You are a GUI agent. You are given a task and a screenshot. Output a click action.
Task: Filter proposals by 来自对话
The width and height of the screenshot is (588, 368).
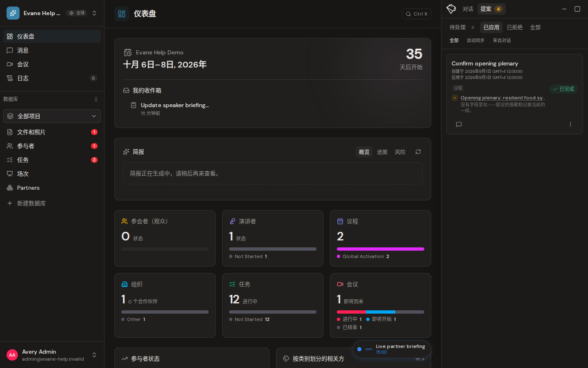(502, 40)
